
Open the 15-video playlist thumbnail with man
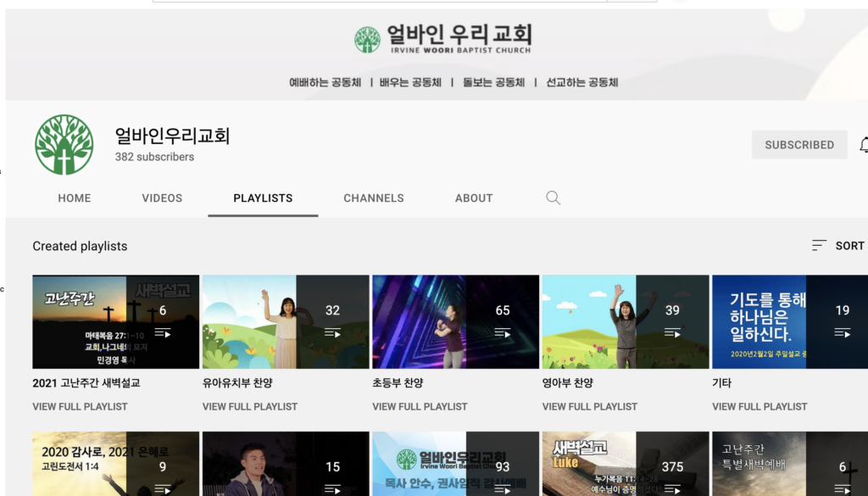(x=286, y=464)
